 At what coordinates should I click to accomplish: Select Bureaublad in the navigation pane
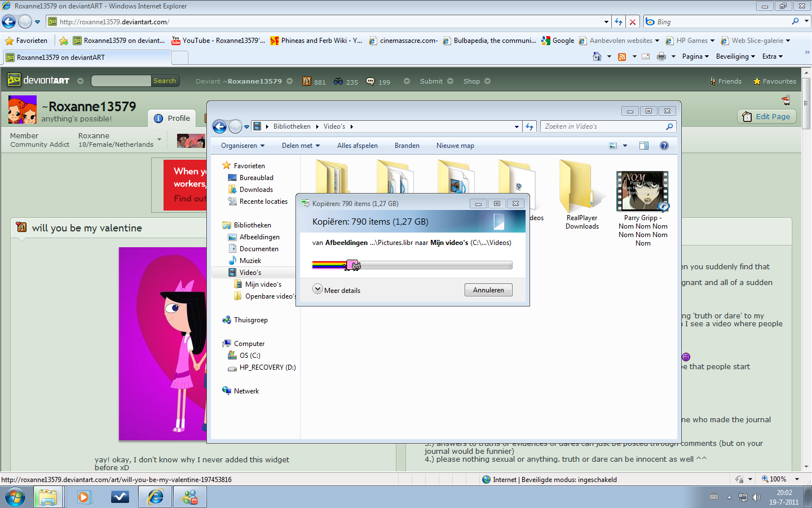(251, 178)
